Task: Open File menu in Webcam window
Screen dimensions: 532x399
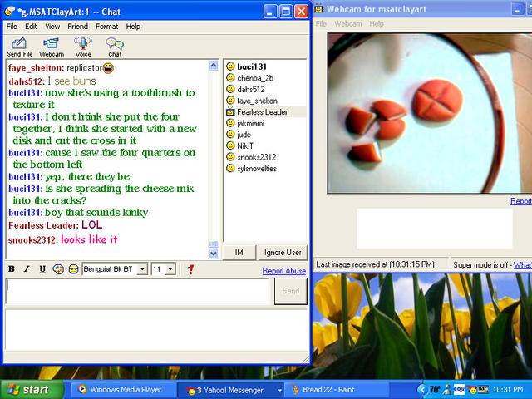Action: [x=321, y=24]
